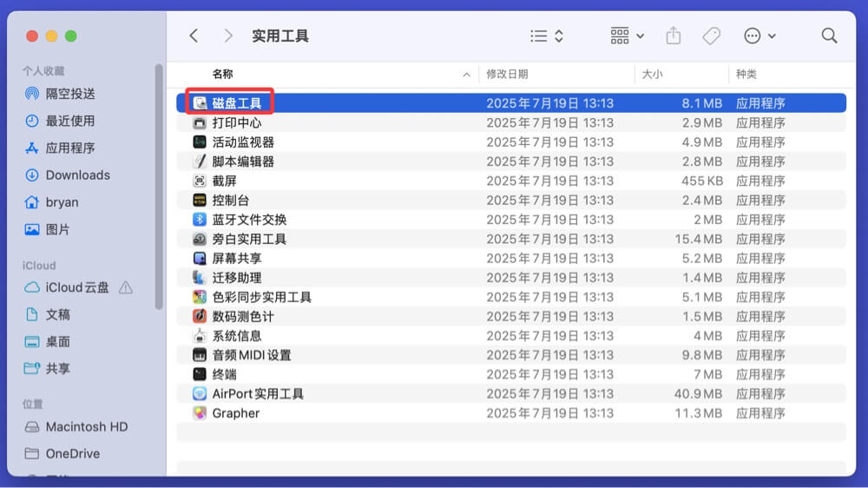Go forward with the right chevron button
The width and height of the screenshot is (868, 488).
click(228, 36)
